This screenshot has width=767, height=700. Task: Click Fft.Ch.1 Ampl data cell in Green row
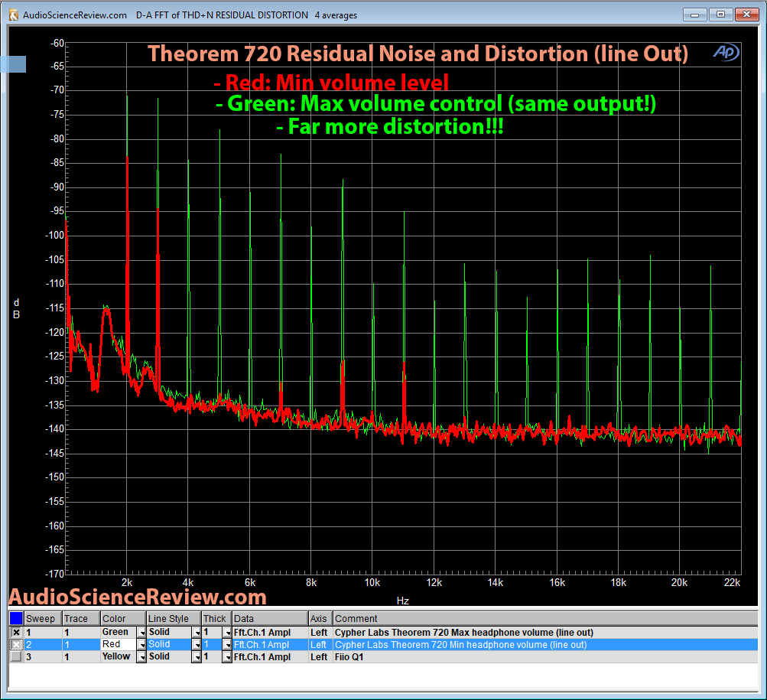270,633
